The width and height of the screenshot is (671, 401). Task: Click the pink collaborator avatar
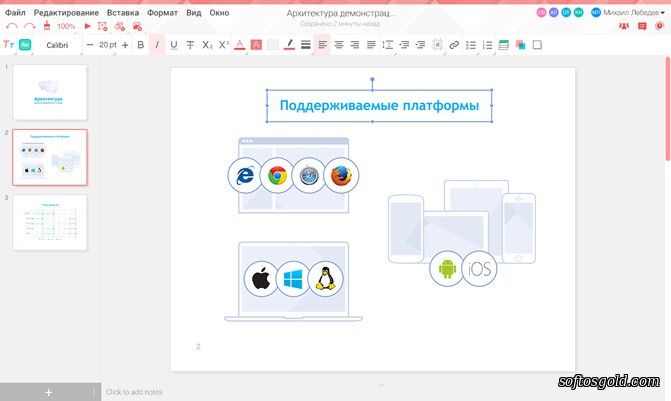pyautogui.click(x=541, y=12)
